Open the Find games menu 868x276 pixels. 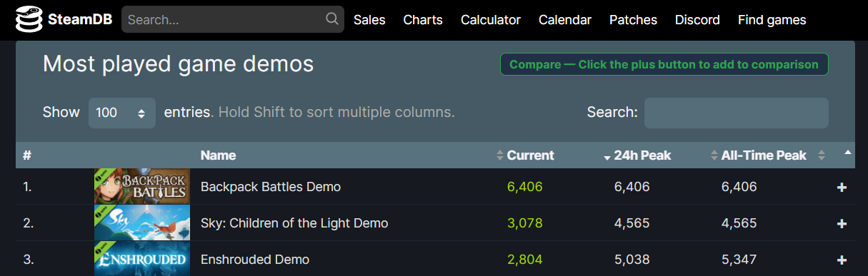tap(772, 20)
